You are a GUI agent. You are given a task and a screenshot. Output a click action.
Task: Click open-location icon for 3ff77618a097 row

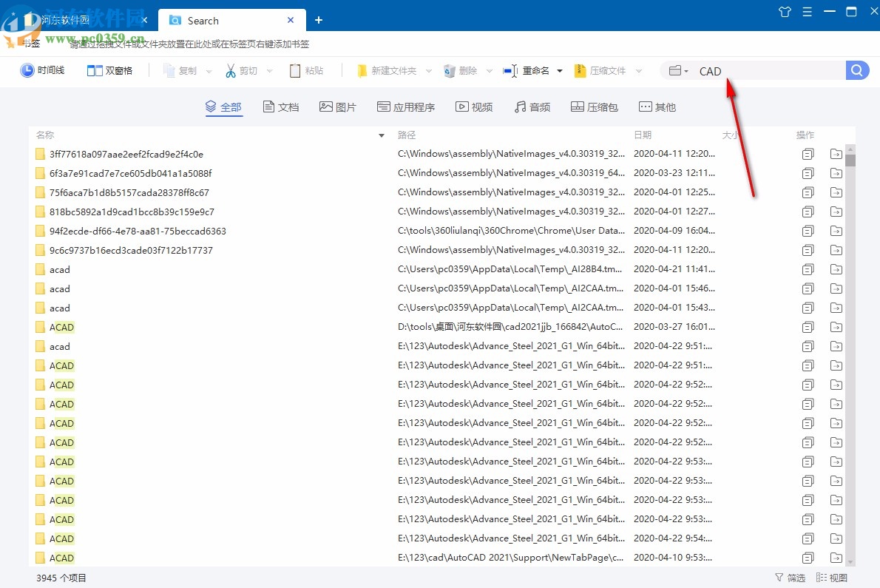click(836, 155)
